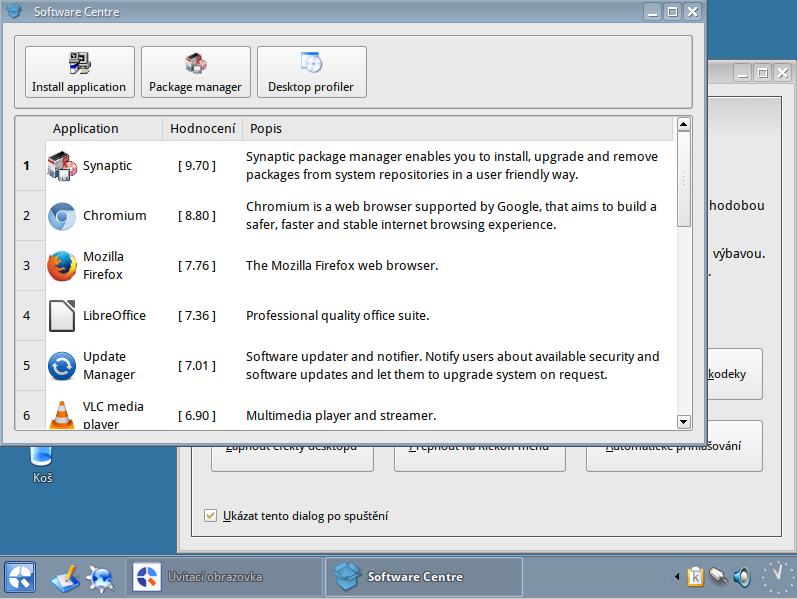The image size is (797, 599).
Task: Toggle 'Ukázat tento dialog po spuštění' checkbox
Action: [210, 516]
